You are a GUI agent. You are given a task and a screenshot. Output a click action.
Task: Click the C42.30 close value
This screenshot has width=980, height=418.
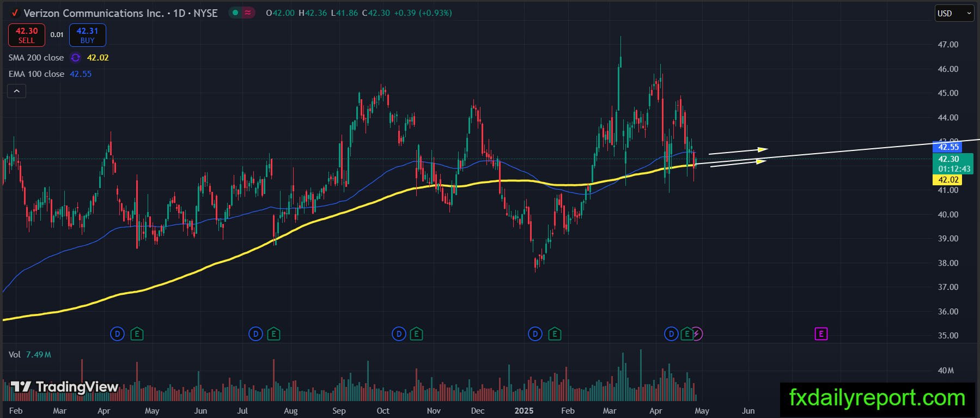(376, 13)
